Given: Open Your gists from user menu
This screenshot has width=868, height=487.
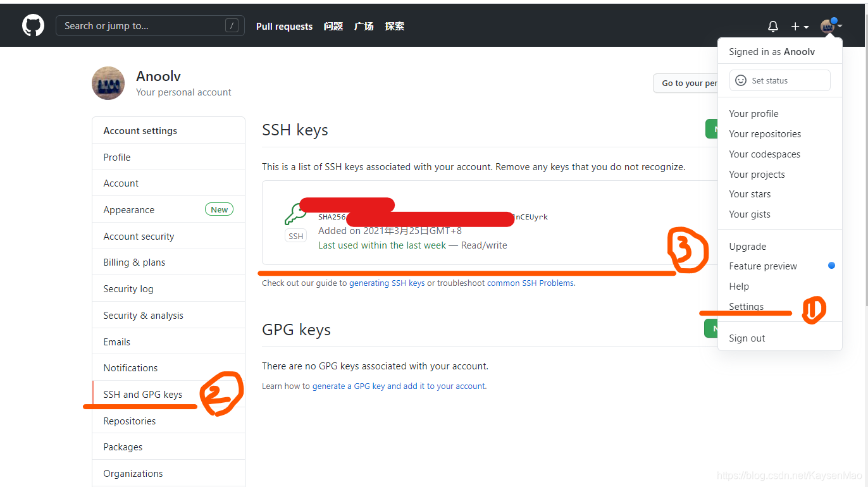Looking at the screenshot, I should pos(779,214).
